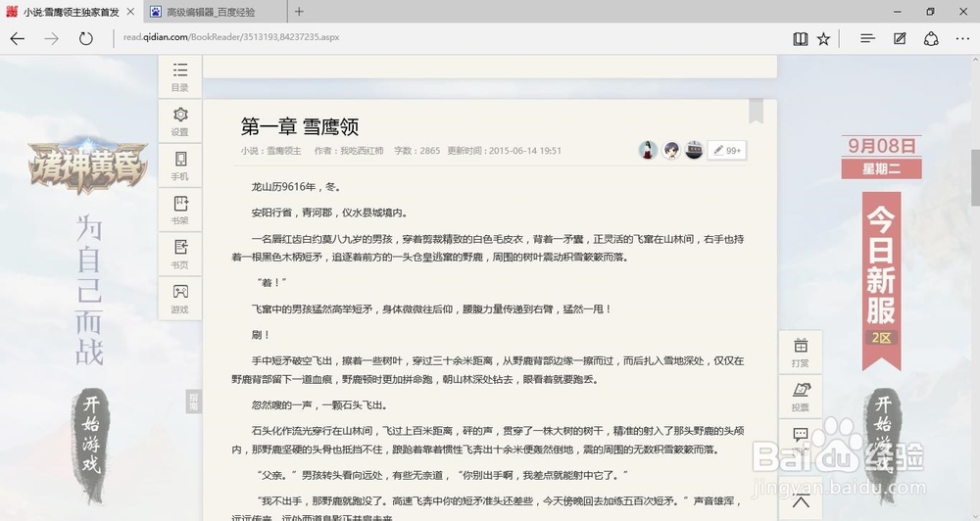Open the comments speech bubble icon
The height and width of the screenshot is (521, 980).
pyautogui.click(x=801, y=438)
